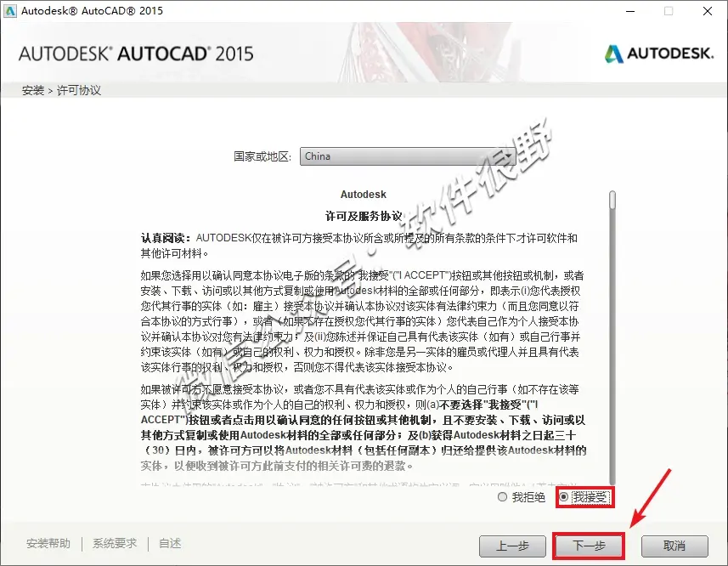This screenshot has width=728, height=566.
Task: Close the AutoCAD 2015 installer window
Action: pyautogui.click(x=708, y=11)
